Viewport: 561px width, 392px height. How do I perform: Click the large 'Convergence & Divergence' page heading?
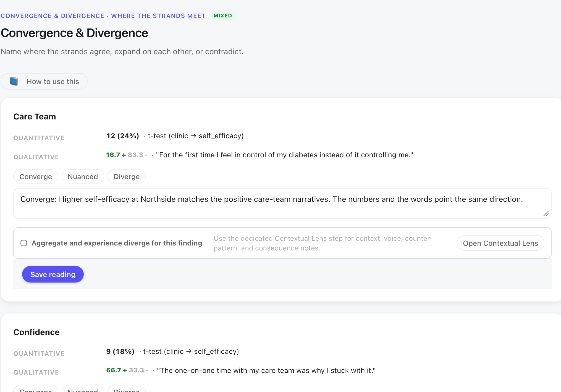[x=74, y=33]
